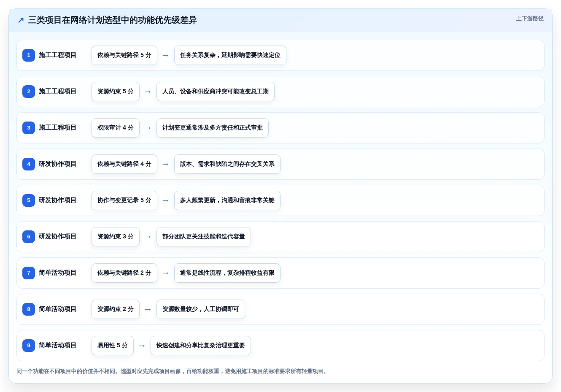561x392 pixels.
Task: Select number badge 7
Action: point(29,273)
